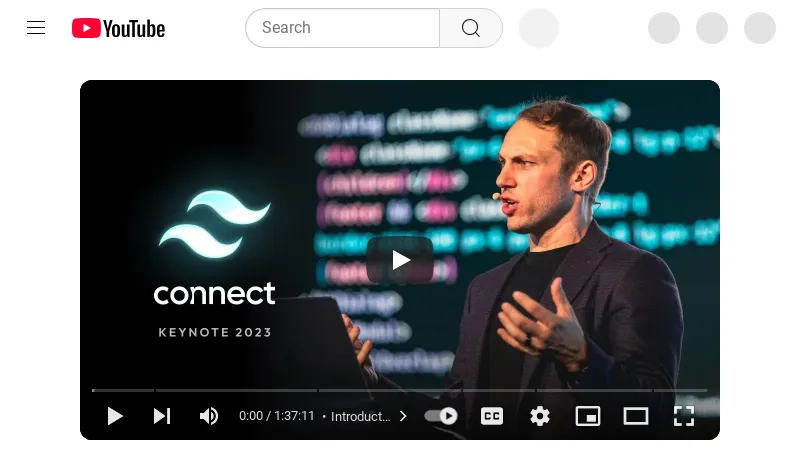Screen dimensions: 800x450
Task: Skip to the next video
Action: pos(162,416)
